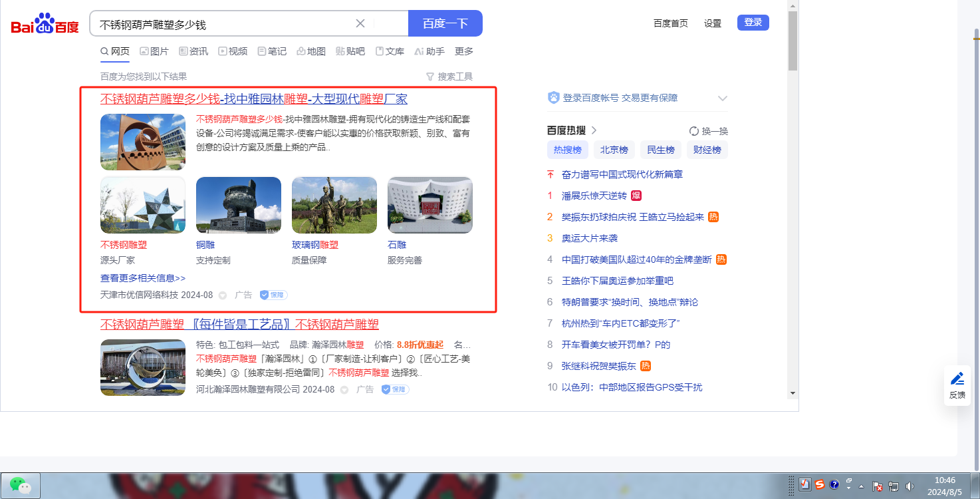Open the 玻璃钢雕塑 category link

[315, 245]
